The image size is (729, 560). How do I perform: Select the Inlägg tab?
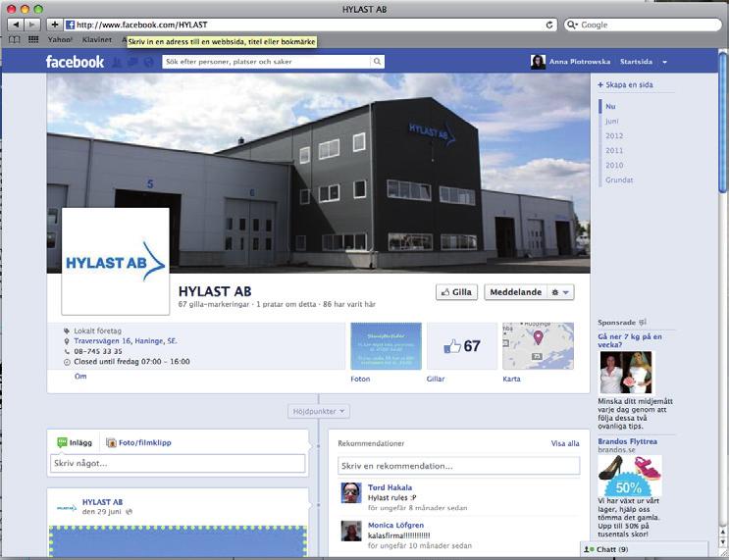click(x=75, y=442)
